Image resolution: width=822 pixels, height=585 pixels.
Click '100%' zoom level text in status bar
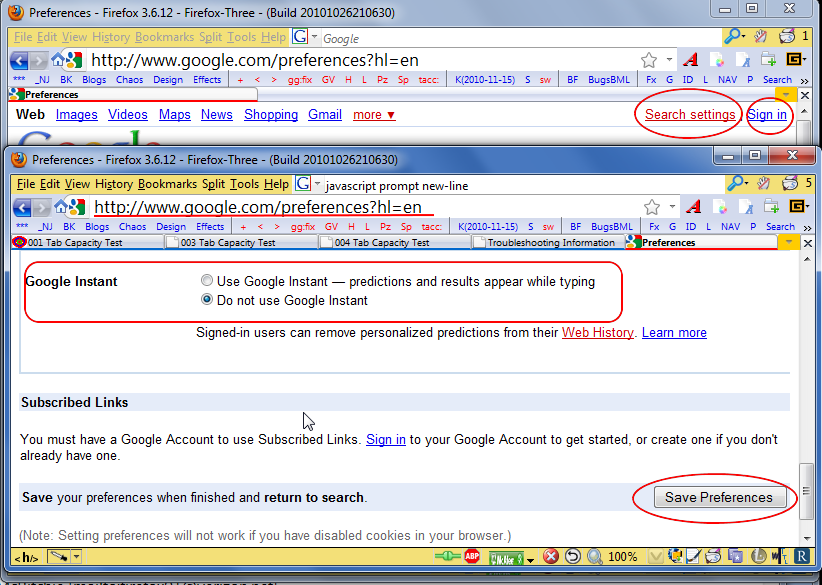622,557
